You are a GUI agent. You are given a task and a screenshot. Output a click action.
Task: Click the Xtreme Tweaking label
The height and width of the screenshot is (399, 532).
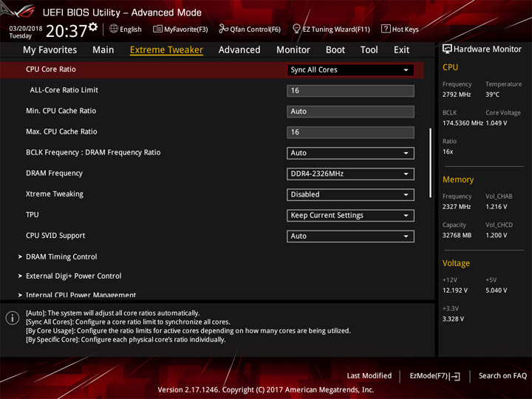[54, 194]
